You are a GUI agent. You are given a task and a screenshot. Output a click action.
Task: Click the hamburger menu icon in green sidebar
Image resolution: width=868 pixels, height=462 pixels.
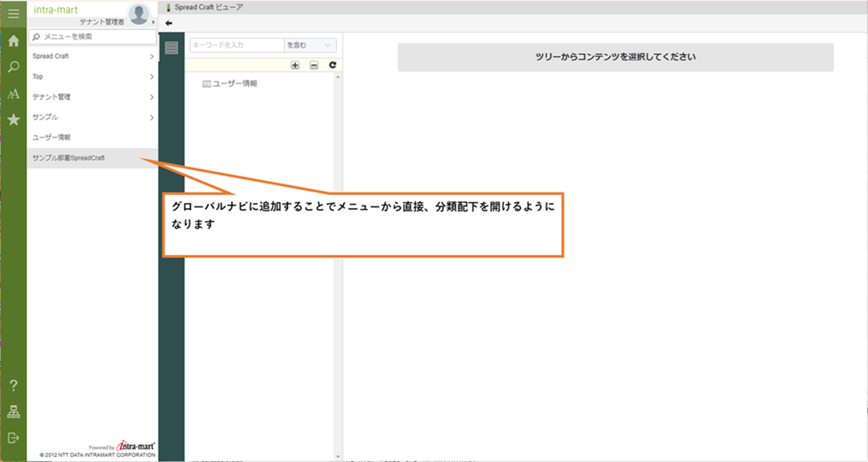14,14
